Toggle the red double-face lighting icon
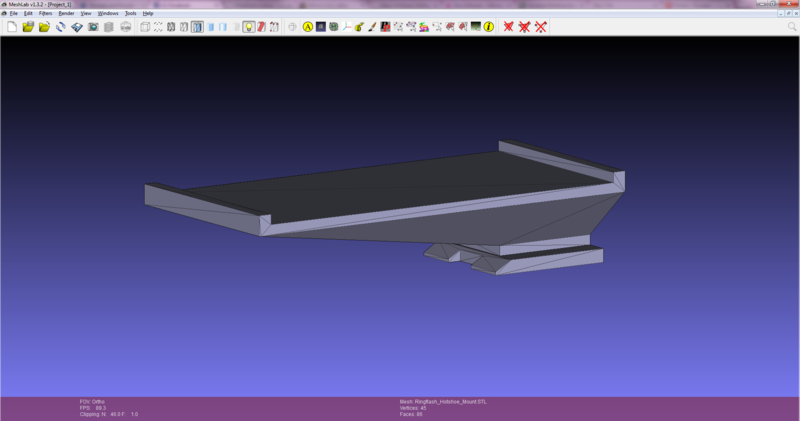800x421 pixels. (262, 27)
